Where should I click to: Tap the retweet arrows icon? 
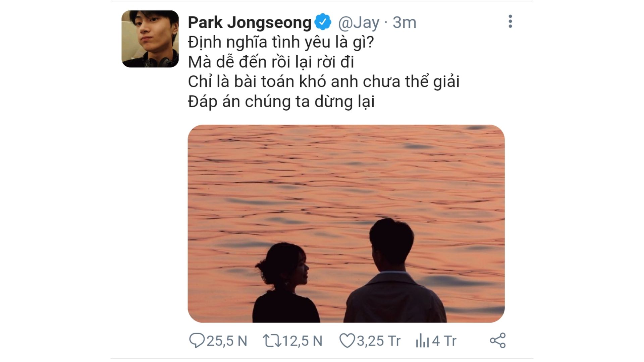272,341
